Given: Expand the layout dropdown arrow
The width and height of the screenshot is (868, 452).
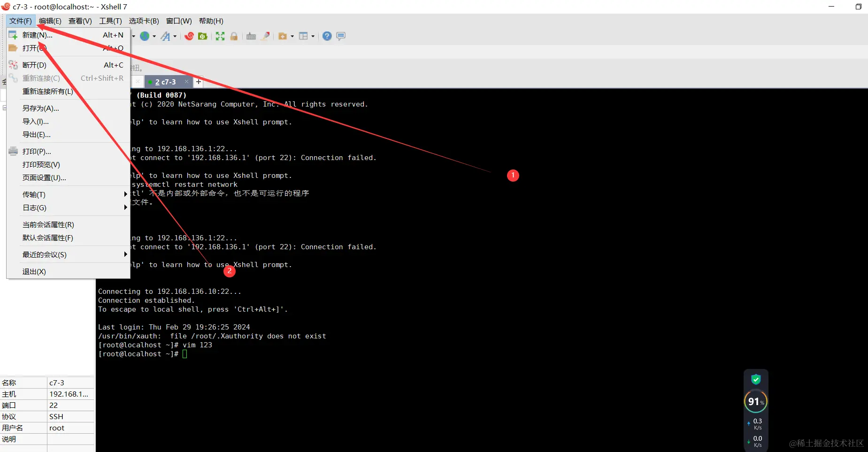Looking at the screenshot, I should pos(313,36).
